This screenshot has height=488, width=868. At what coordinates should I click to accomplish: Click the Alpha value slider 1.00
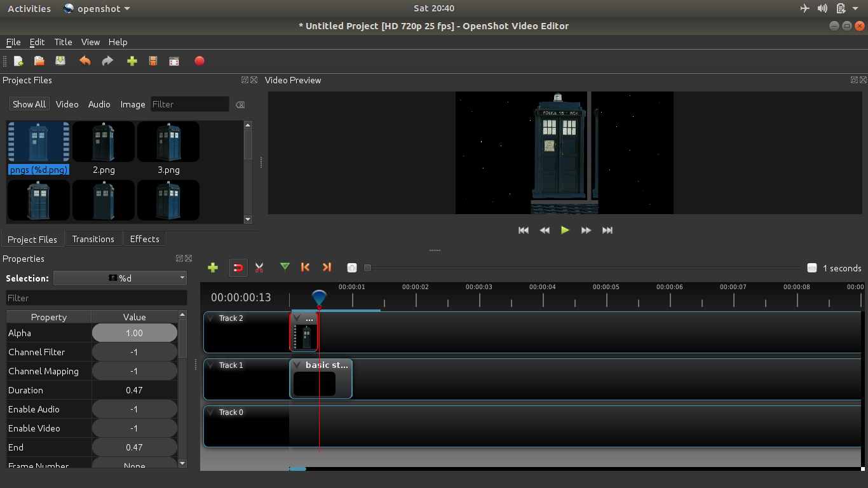134,333
